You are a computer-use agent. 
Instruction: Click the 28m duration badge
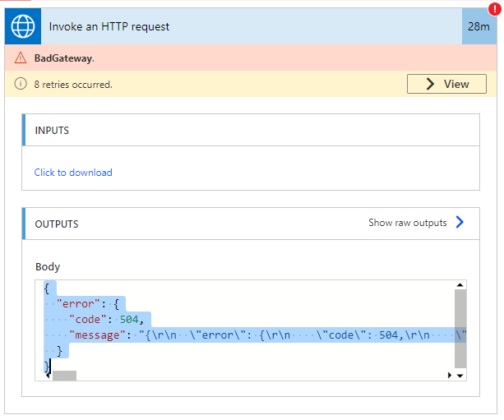(x=479, y=26)
